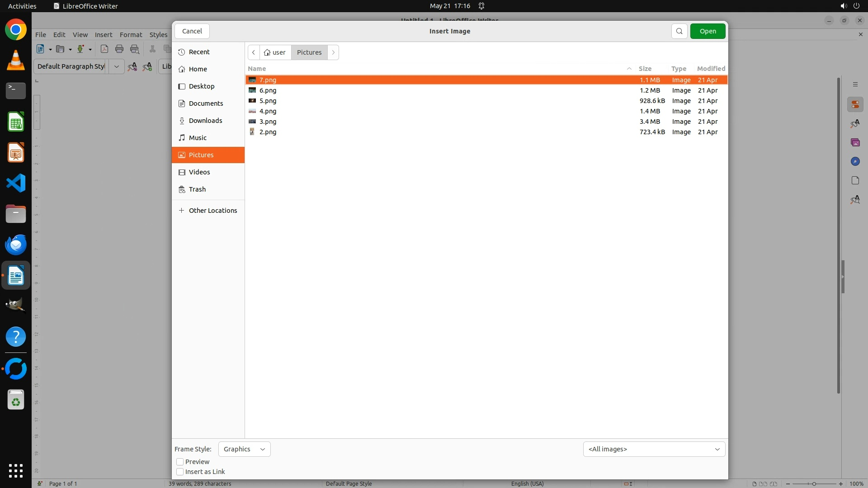The width and height of the screenshot is (868, 488).
Task: Enable the Preview checkbox
Action: tap(180, 462)
